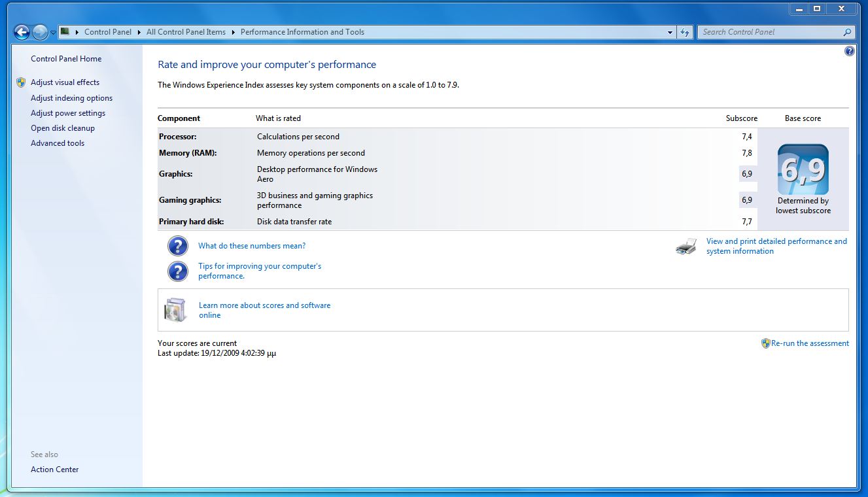Click 'Re-run the assessment' link
Viewport: 868px width, 497px height.
click(x=810, y=343)
